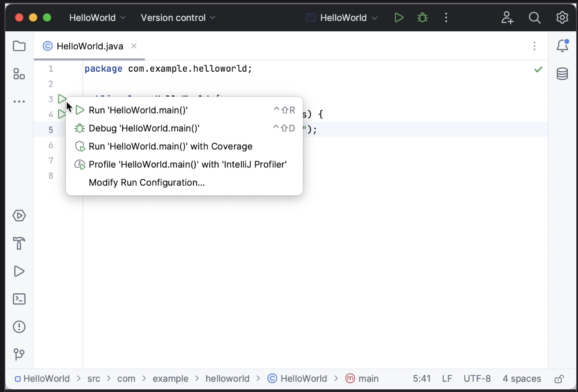Click the HelloWorld class breadcrumb
578x392 pixels.
[297, 379]
